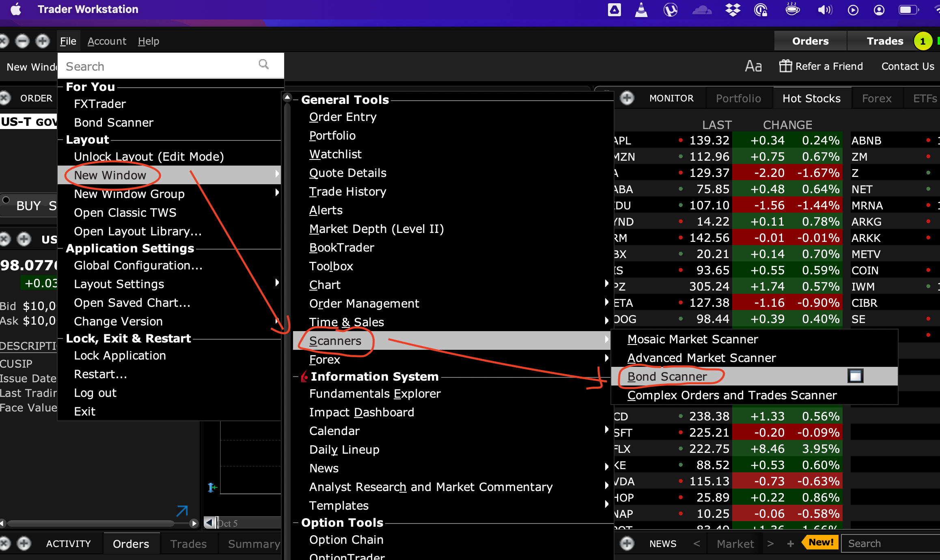This screenshot has width=940, height=560.
Task: Click the Bond Scanner menu item
Action: click(x=667, y=376)
